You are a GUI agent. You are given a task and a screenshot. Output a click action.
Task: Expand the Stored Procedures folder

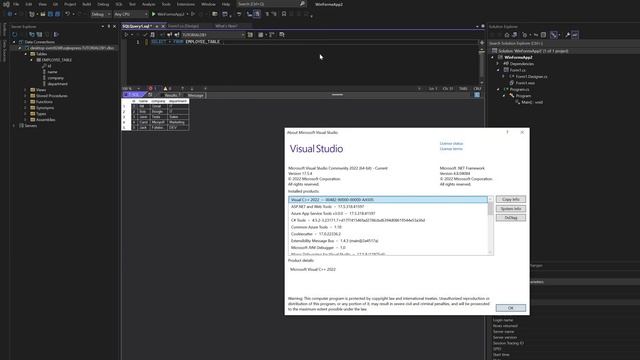coord(26,96)
